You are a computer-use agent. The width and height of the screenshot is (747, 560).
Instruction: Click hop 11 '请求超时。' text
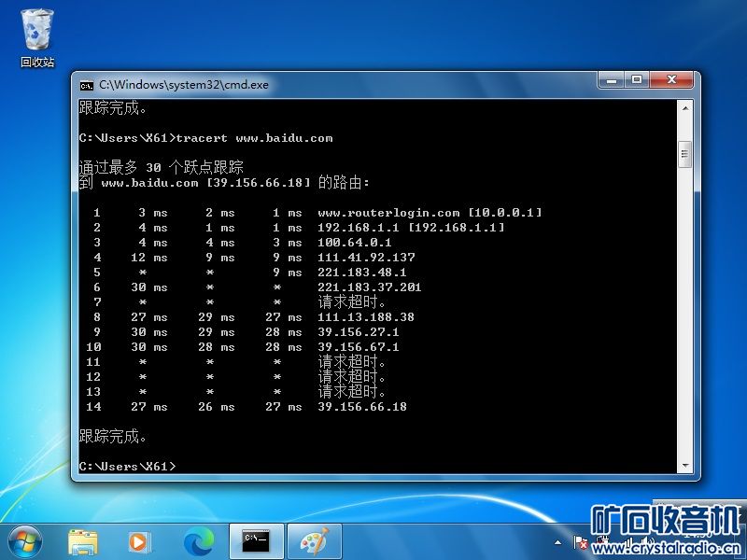(x=352, y=362)
